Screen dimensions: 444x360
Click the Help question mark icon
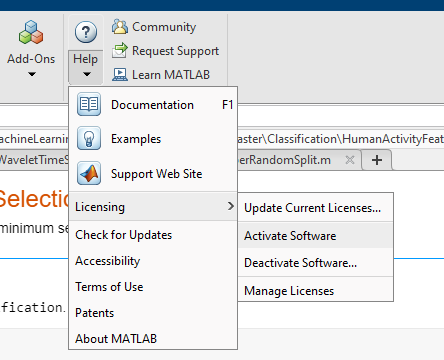tap(86, 32)
